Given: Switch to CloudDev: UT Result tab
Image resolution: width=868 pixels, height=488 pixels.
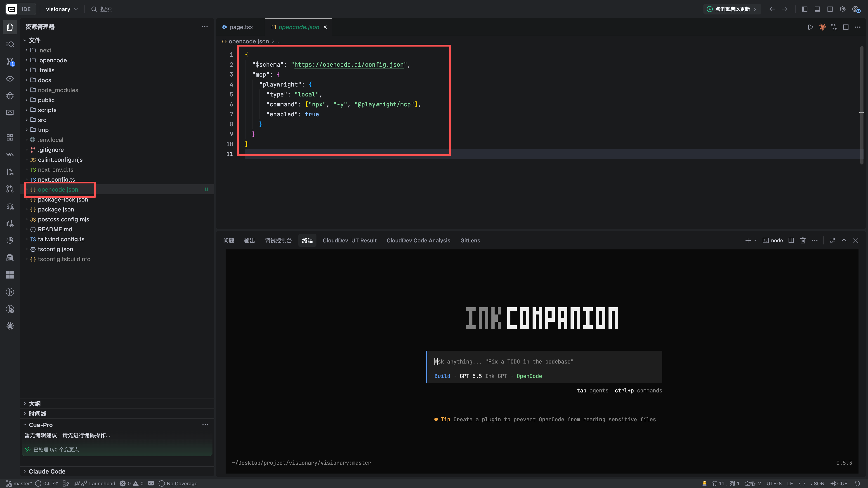Looking at the screenshot, I should point(349,240).
